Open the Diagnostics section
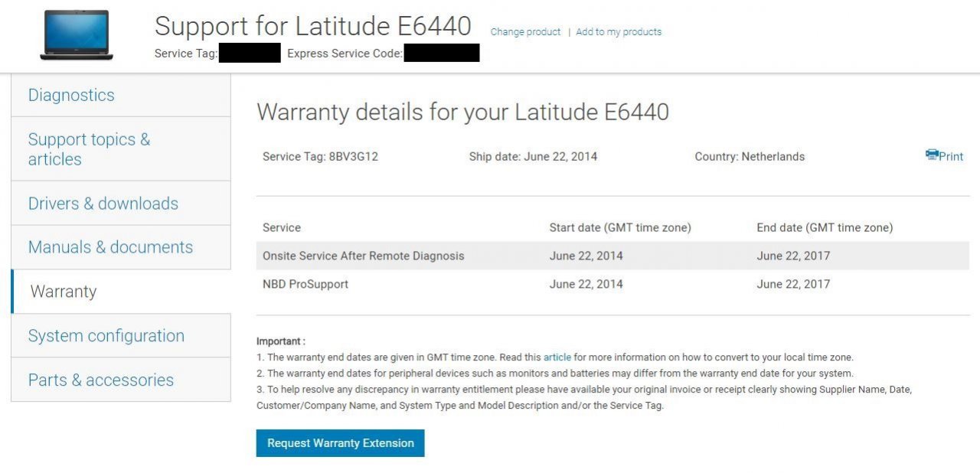Screen dimensions: 980x473 (x=71, y=96)
